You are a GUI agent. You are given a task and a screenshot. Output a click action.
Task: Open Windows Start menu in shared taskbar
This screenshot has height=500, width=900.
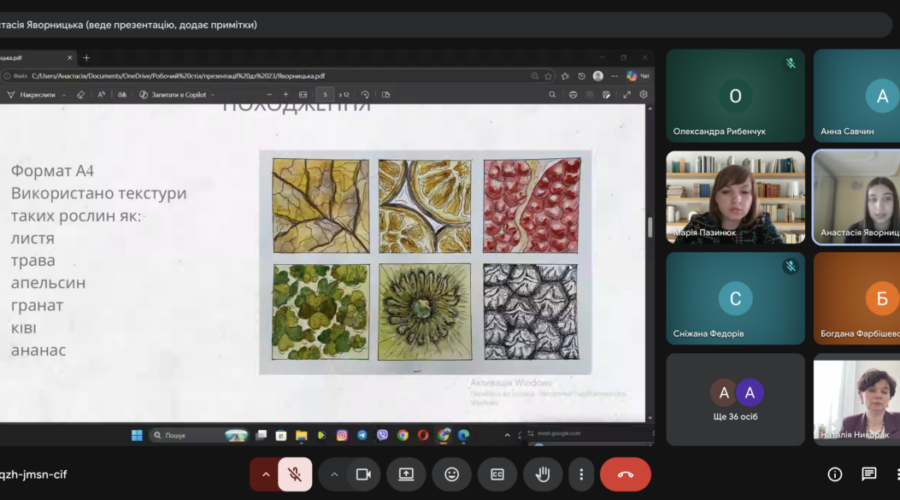137,435
